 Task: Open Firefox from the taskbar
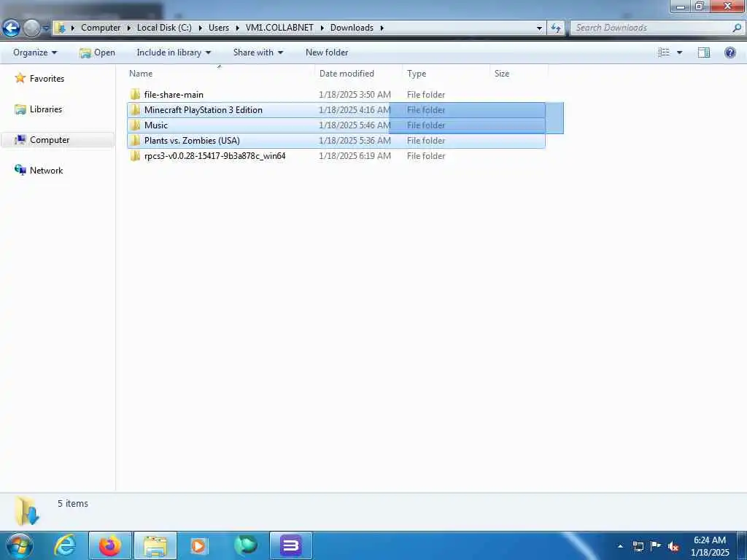[x=109, y=545]
